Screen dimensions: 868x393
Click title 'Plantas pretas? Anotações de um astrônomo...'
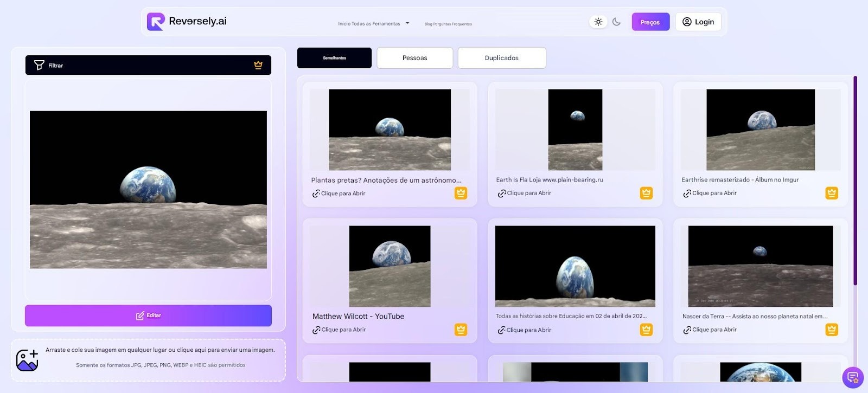tap(386, 181)
